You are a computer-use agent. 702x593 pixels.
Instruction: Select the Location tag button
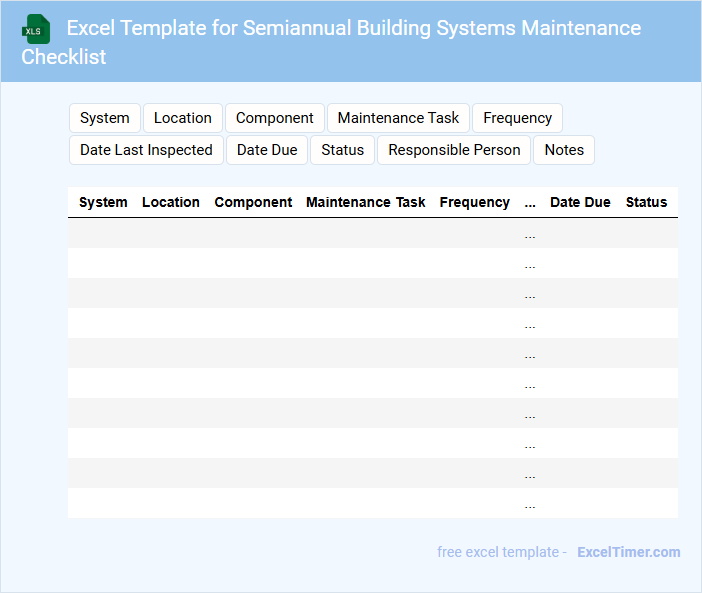[182, 118]
